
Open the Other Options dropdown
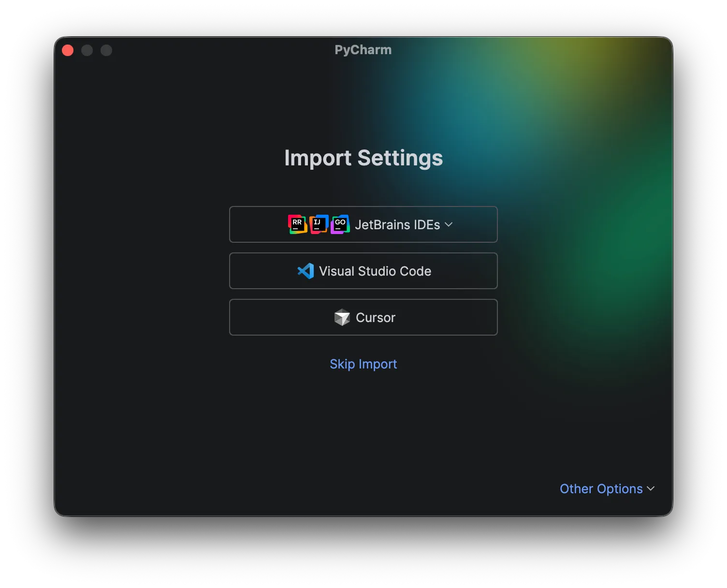point(607,489)
